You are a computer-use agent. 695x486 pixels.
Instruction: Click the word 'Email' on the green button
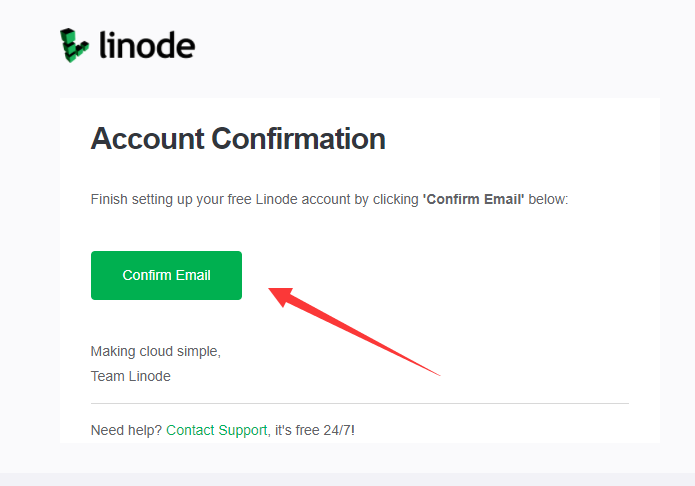[x=193, y=275]
